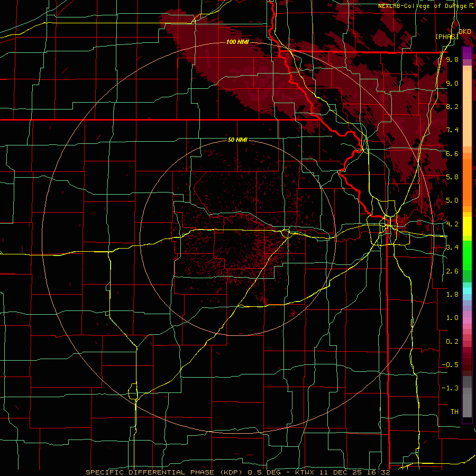
Task: Click the [PHAS] label above the color bar
Action: pyautogui.click(x=447, y=36)
